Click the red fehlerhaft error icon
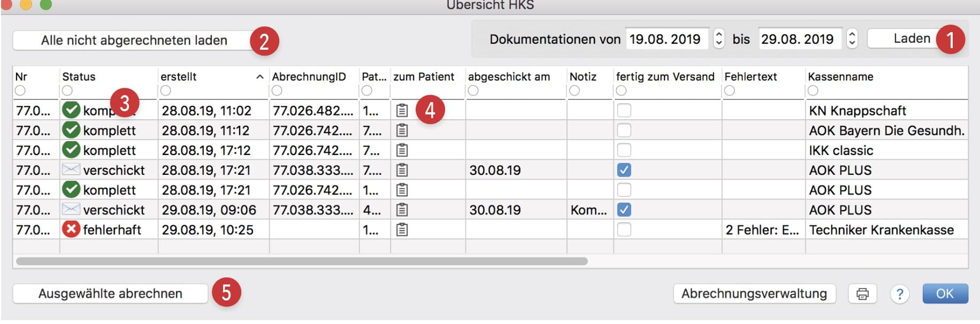 pos(71,230)
